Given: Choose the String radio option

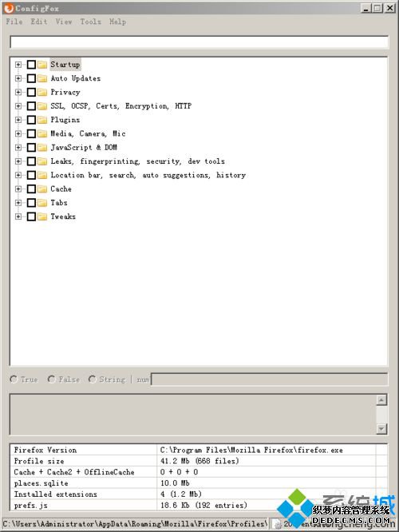Looking at the screenshot, I should pos(93,379).
